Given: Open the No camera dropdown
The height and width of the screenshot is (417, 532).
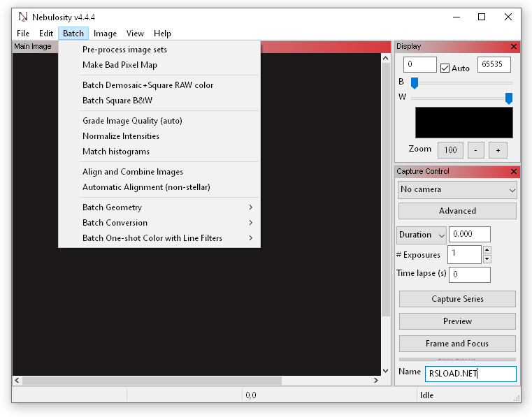Looking at the screenshot, I should click(x=457, y=189).
